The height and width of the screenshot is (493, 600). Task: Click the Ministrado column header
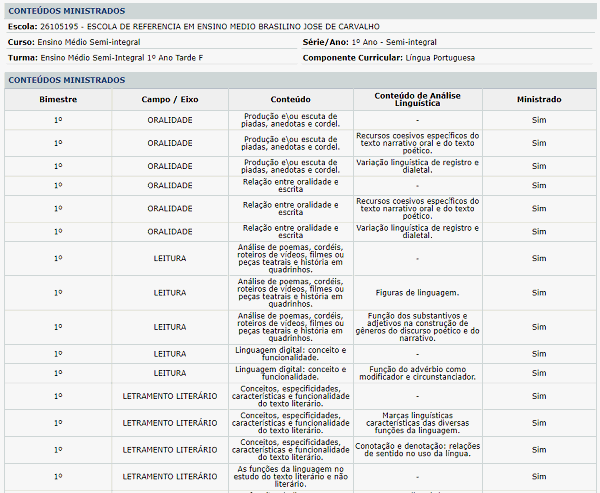(539, 100)
